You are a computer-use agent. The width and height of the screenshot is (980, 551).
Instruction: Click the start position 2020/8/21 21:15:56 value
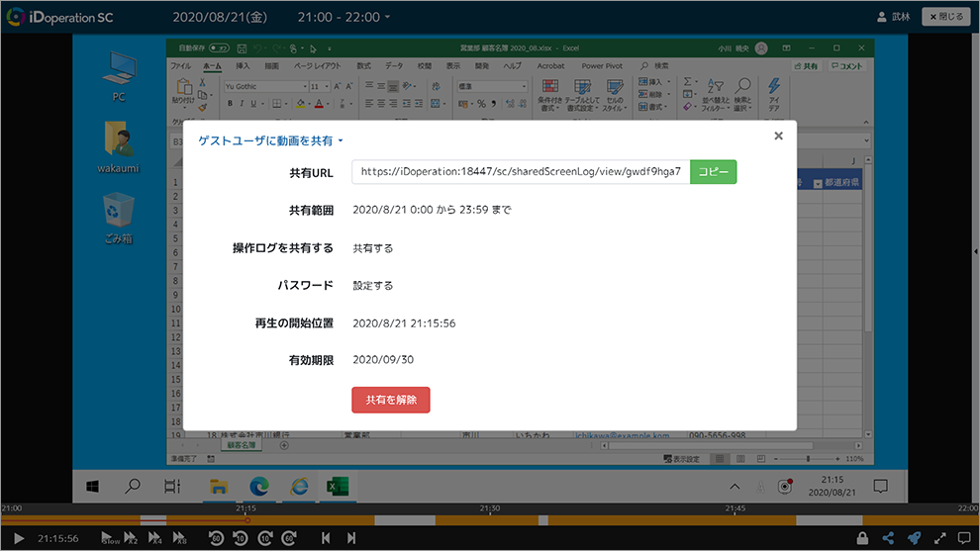tap(404, 323)
